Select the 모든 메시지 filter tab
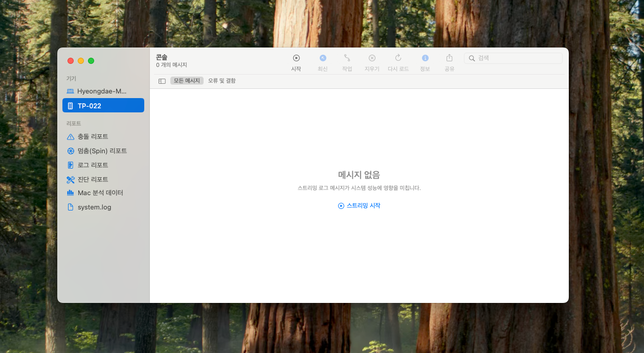Screen dimensions: 644x353 187,81
